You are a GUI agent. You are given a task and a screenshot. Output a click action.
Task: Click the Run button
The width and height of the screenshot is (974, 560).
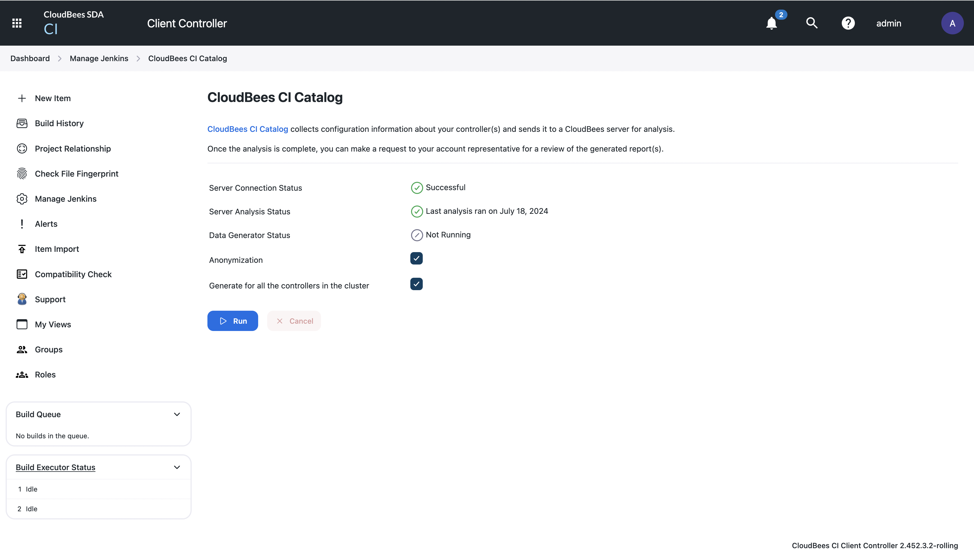click(233, 321)
